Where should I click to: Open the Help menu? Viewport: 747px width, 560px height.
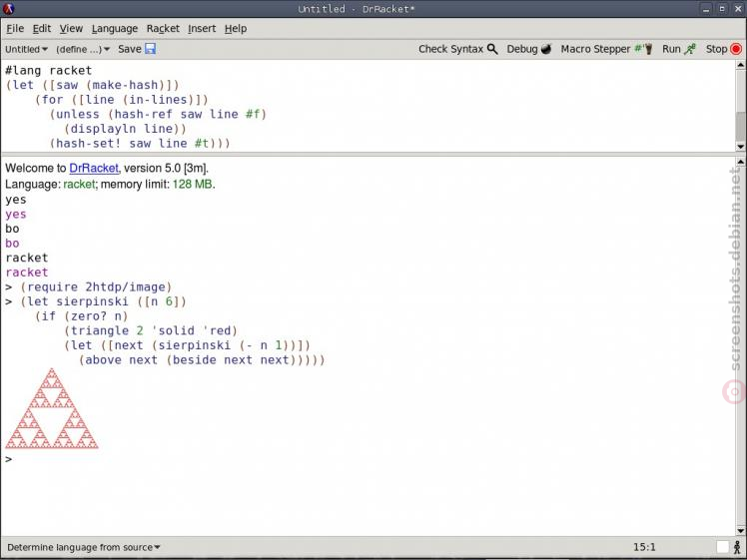[x=236, y=29]
